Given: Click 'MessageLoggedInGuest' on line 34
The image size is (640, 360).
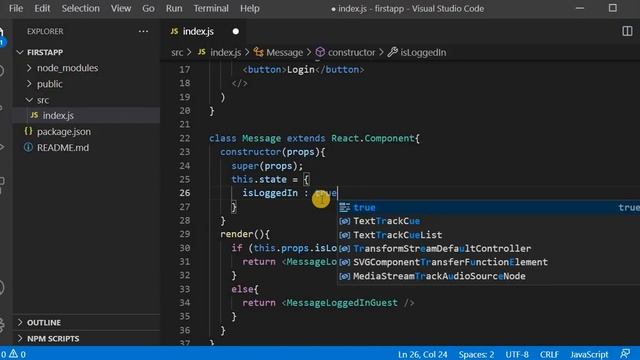Looking at the screenshot, I should 342,303.
